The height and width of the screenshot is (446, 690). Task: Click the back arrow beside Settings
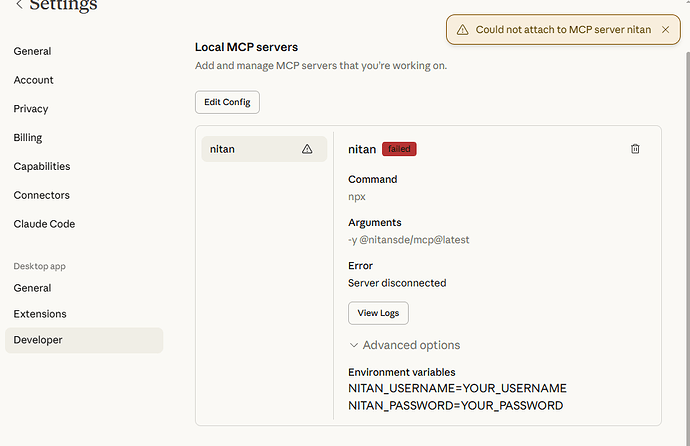(18, 6)
